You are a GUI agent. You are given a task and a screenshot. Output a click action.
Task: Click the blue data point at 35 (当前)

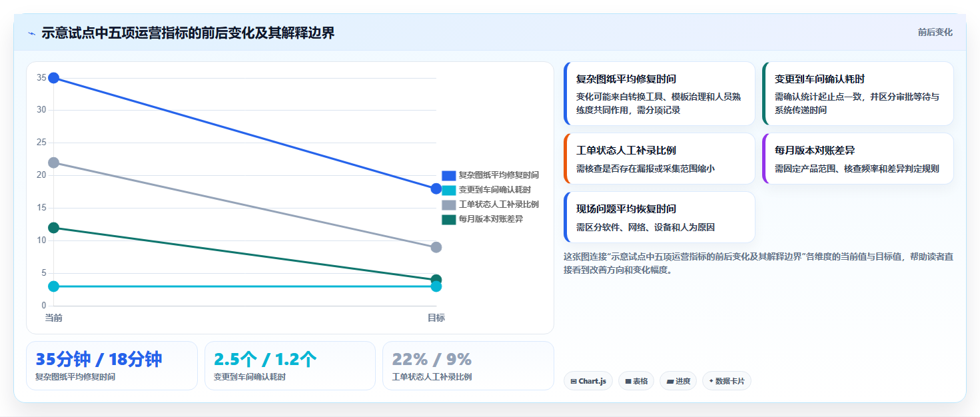pos(54,78)
